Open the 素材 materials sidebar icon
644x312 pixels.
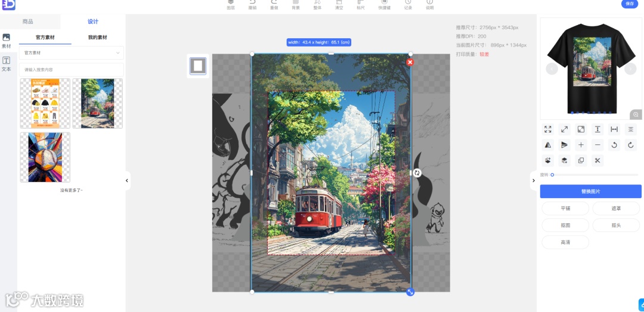(6, 41)
